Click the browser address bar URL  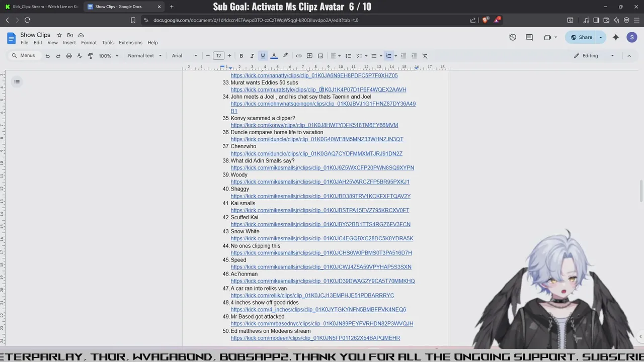[x=256, y=20]
